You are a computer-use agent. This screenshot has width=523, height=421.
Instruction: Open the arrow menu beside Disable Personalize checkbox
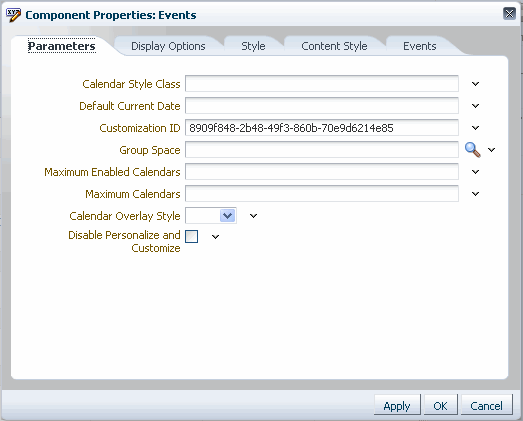point(215,237)
